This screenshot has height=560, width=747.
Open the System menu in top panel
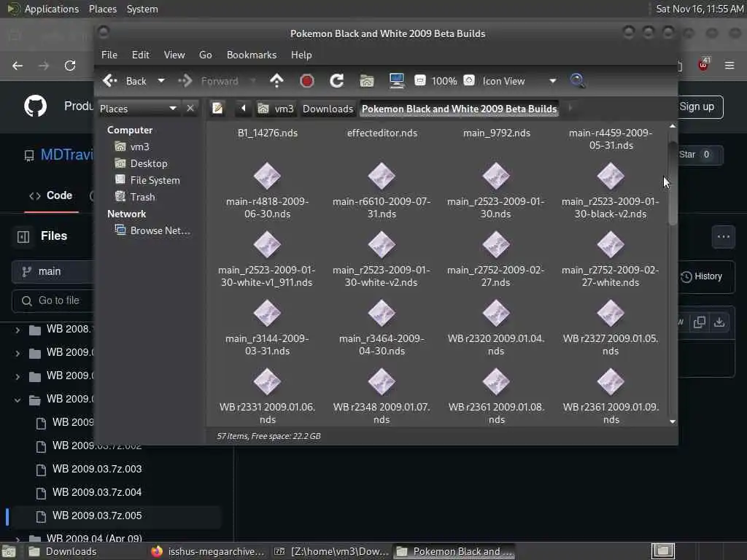click(142, 9)
